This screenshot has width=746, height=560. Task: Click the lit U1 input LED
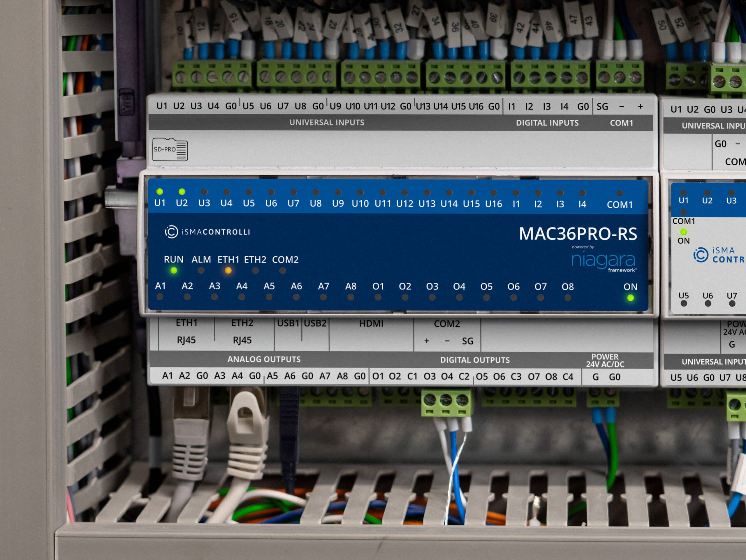pyautogui.click(x=160, y=192)
